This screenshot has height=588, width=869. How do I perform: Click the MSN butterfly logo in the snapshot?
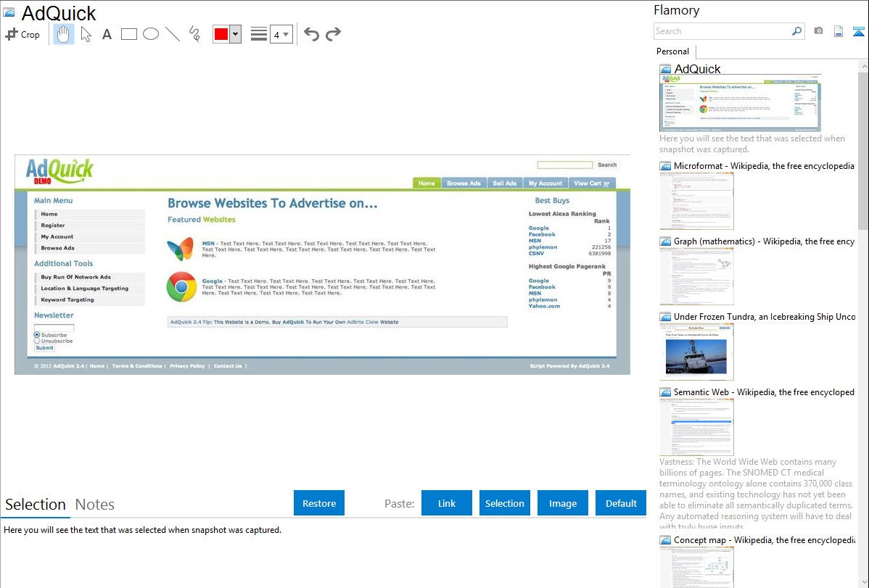(181, 249)
